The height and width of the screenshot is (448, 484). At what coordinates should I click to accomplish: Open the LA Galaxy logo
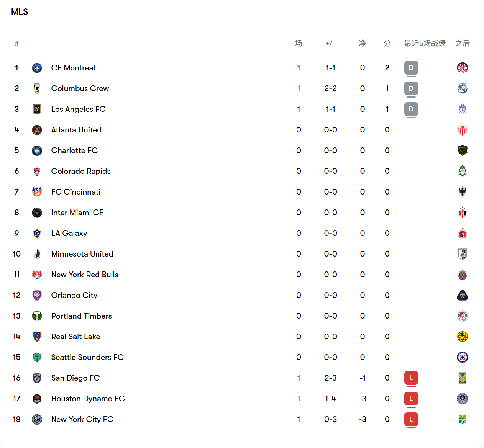(37, 234)
